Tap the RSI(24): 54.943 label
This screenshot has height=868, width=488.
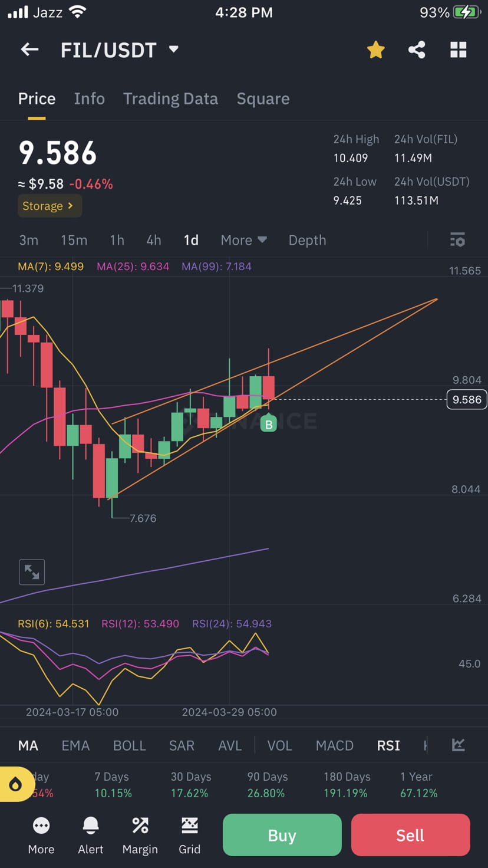(232, 623)
